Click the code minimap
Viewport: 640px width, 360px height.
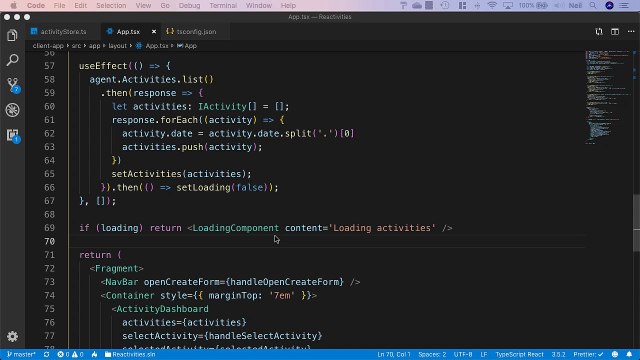608,98
